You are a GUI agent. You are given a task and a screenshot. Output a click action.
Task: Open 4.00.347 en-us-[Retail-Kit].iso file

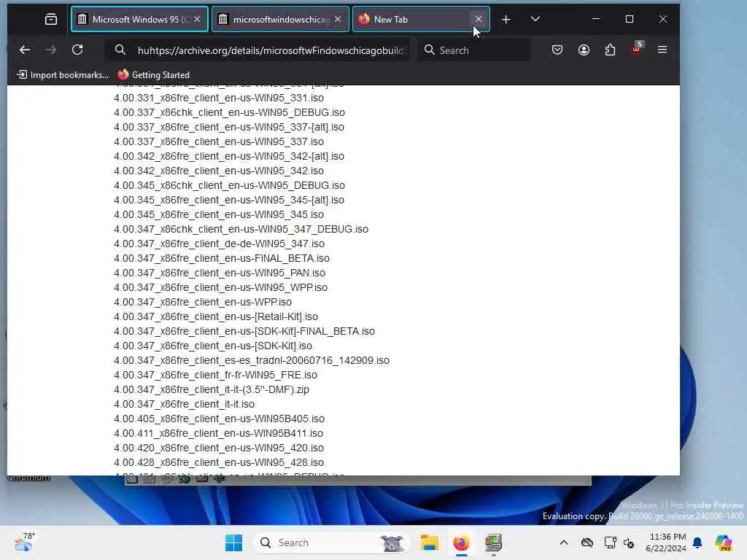click(x=216, y=316)
